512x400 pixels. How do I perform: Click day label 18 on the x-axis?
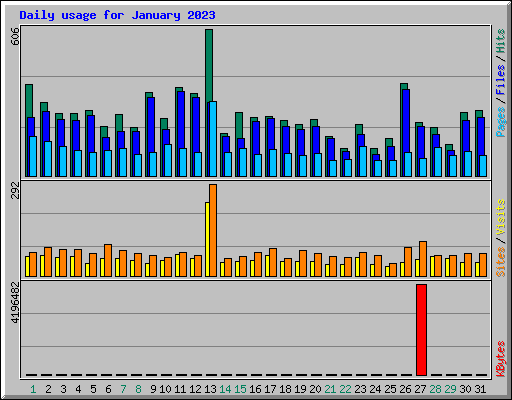(x=285, y=389)
